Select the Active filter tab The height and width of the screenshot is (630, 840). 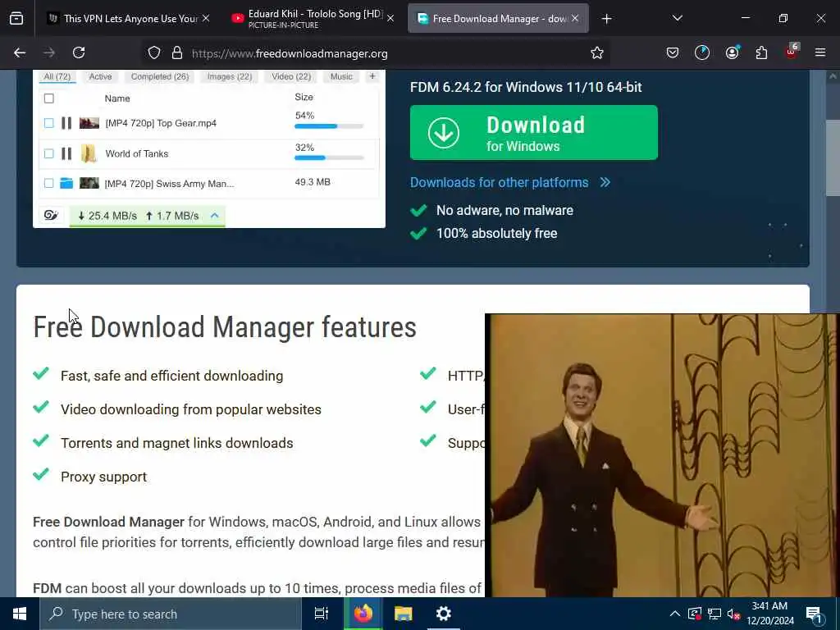(100, 76)
